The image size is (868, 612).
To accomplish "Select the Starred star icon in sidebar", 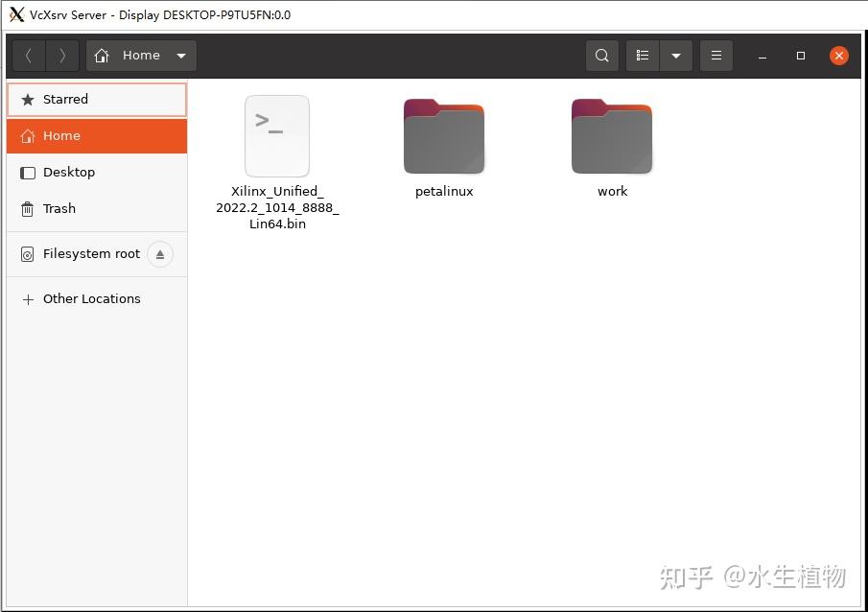I will tap(29, 99).
